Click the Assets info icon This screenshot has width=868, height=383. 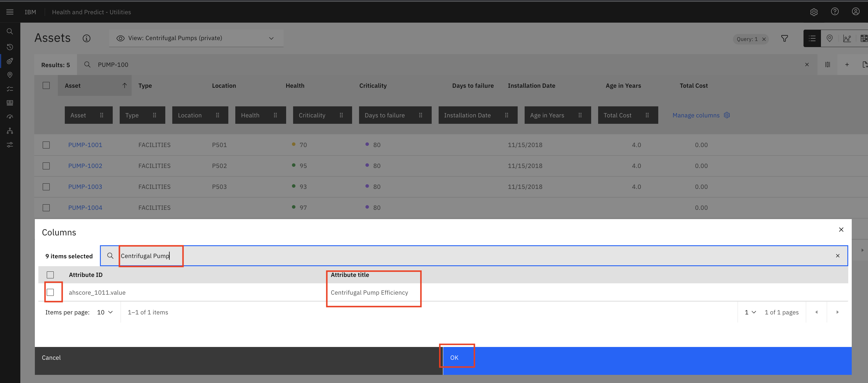tap(87, 38)
